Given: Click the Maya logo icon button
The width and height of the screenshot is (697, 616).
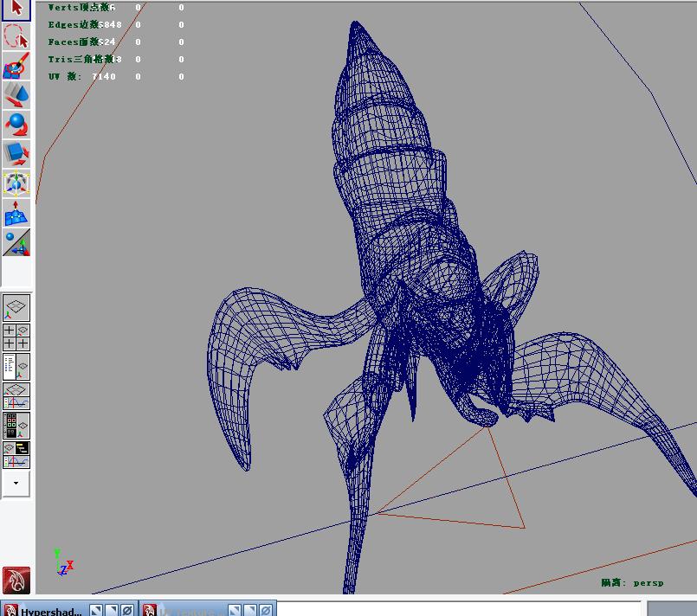Looking at the screenshot, I should 16,580.
